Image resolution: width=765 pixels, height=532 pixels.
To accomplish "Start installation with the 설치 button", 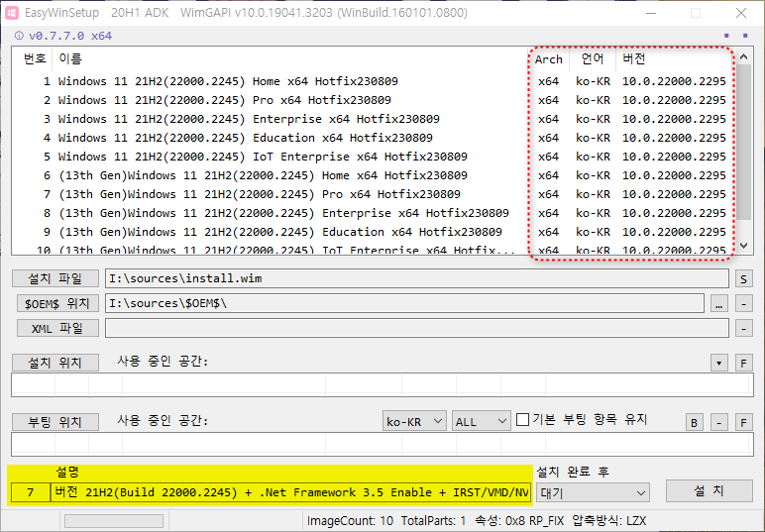I will pyautogui.click(x=709, y=490).
